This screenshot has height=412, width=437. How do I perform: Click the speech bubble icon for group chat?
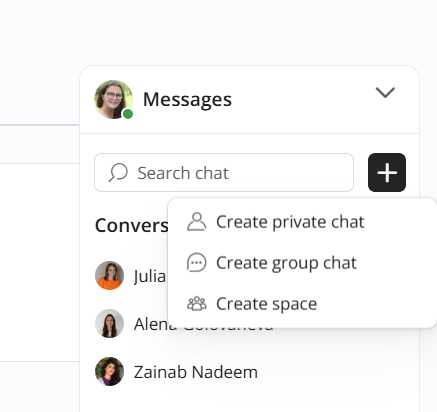click(x=197, y=263)
